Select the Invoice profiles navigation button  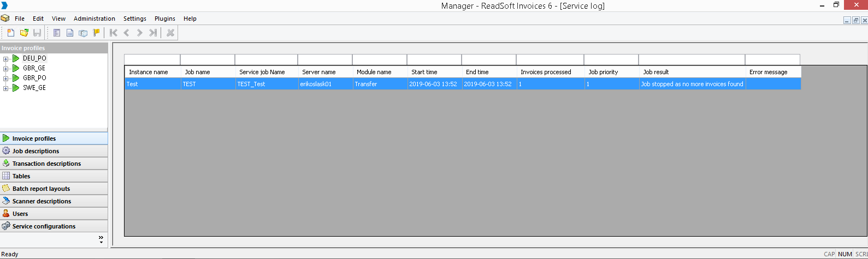coord(54,138)
